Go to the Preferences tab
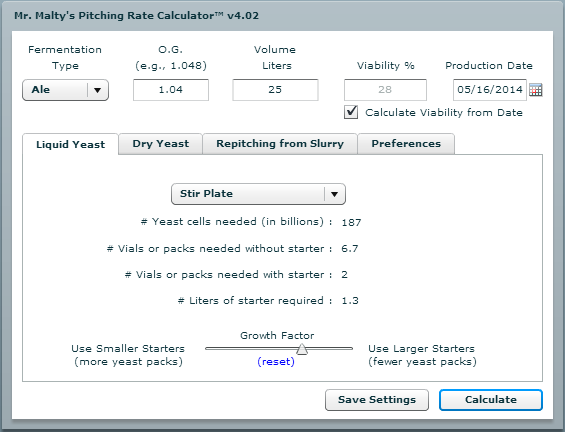The width and height of the screenshot is (565, 432). click(x=406, y=144)
